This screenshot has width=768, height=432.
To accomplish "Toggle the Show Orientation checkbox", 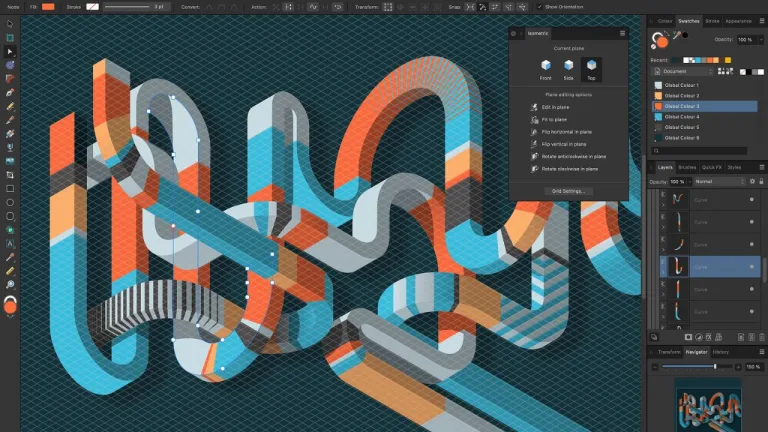I will (540, 6).
